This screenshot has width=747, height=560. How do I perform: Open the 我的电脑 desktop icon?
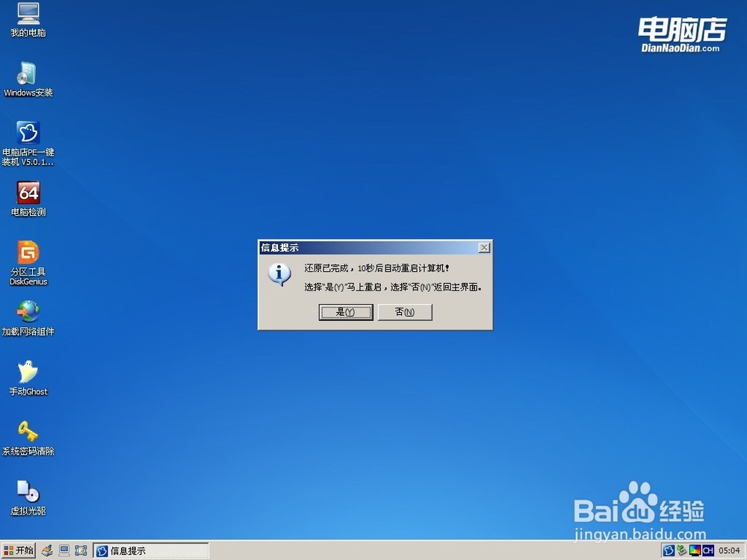tap(28, 19)
